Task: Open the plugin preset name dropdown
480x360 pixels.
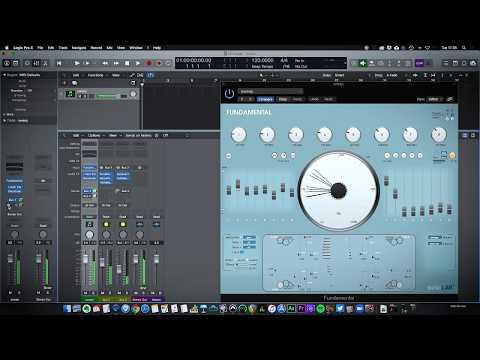Action: click(270, 91)
